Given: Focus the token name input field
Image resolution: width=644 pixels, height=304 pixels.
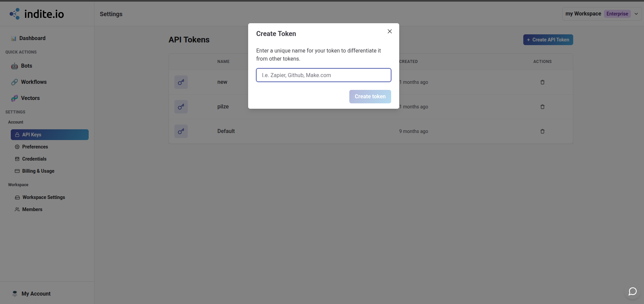Looking at the screenshot, I should click(x=323, y=75).
